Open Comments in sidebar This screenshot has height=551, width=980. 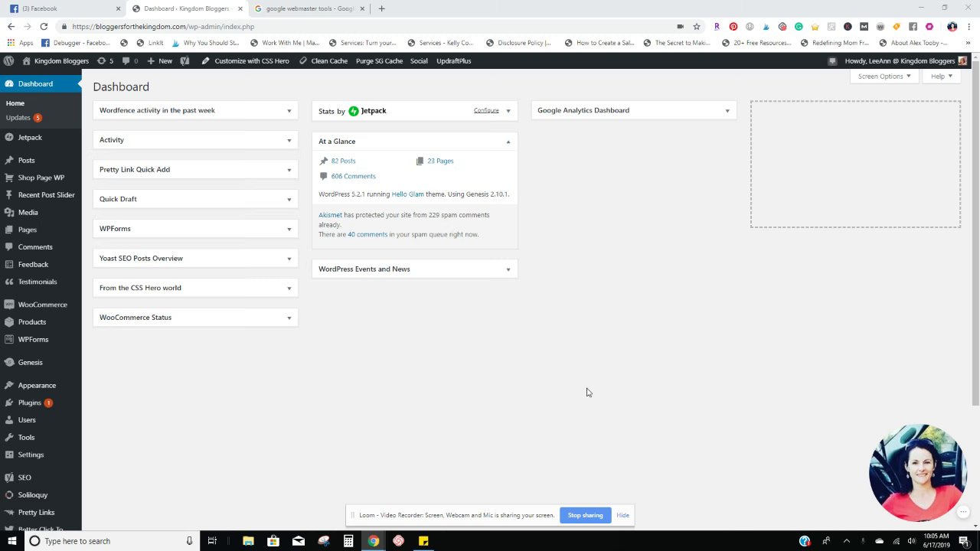click(41, 246)
